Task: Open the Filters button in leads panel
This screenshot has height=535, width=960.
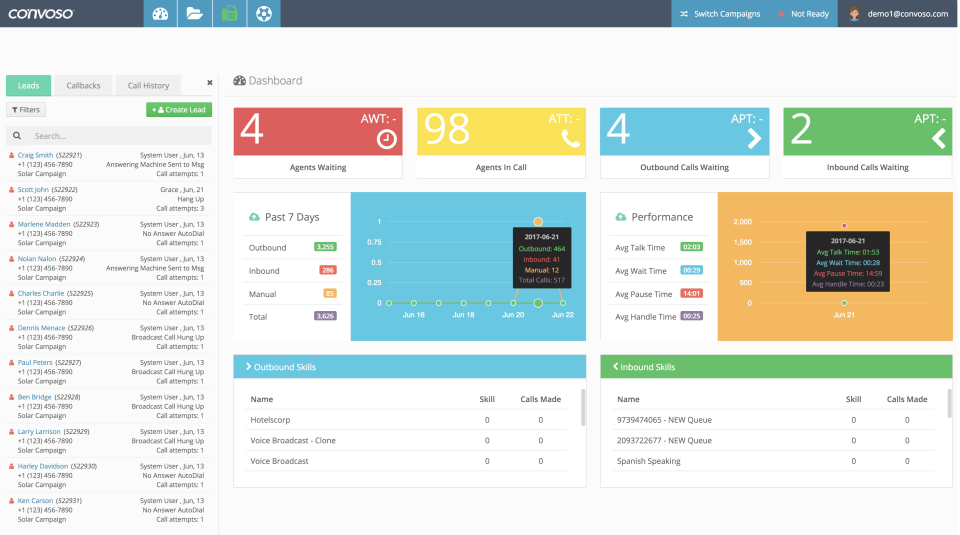Action: coord(26,110)
